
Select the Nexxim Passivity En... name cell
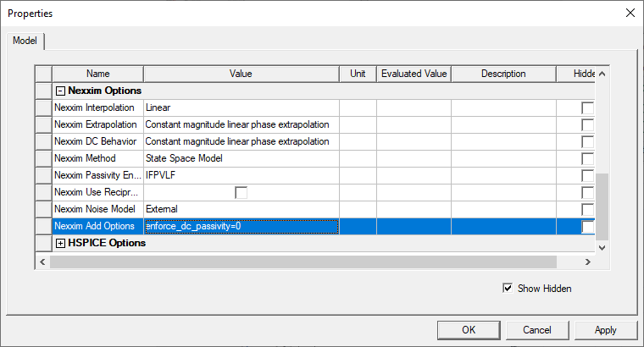click(x=98, y=175)
